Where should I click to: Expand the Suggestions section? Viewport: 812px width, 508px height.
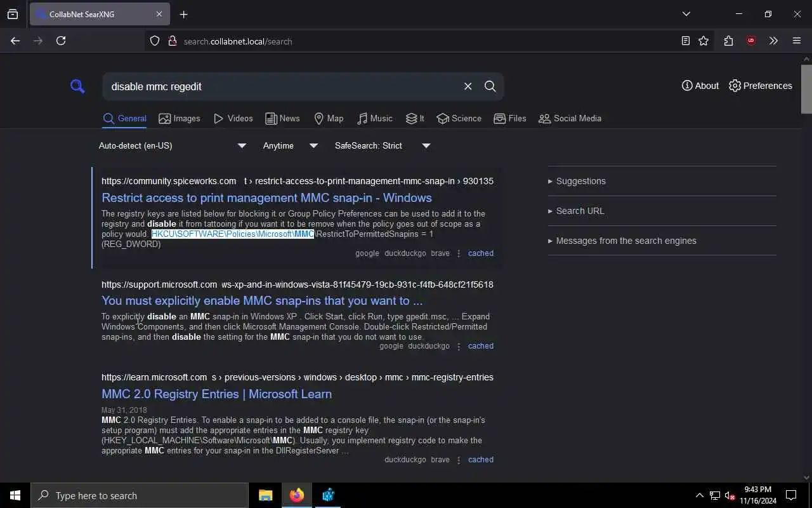point(577,181)
